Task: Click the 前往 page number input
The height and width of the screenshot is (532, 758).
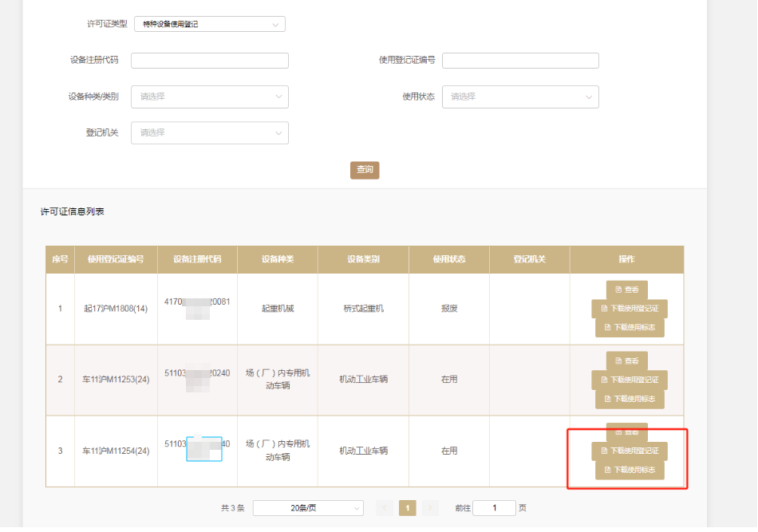Action: tap(494, 508)
